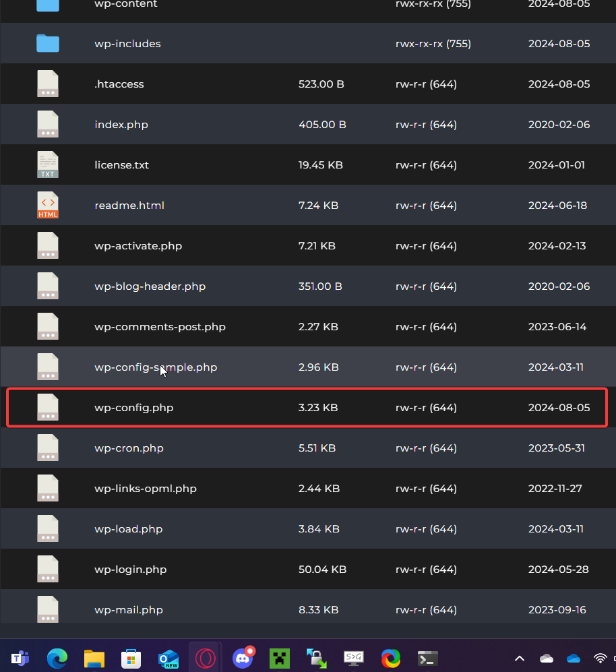Select wp-config-sample.php file name
This screenshot has width=616, height=672.
(x=156, y=367)
